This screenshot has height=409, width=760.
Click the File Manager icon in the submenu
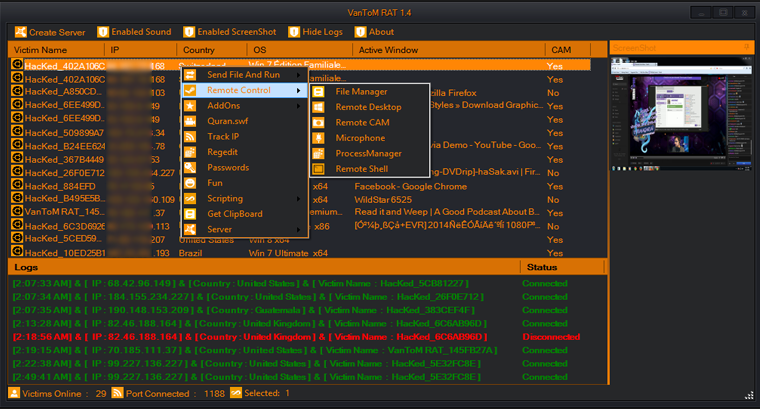[x=318, y=92]
